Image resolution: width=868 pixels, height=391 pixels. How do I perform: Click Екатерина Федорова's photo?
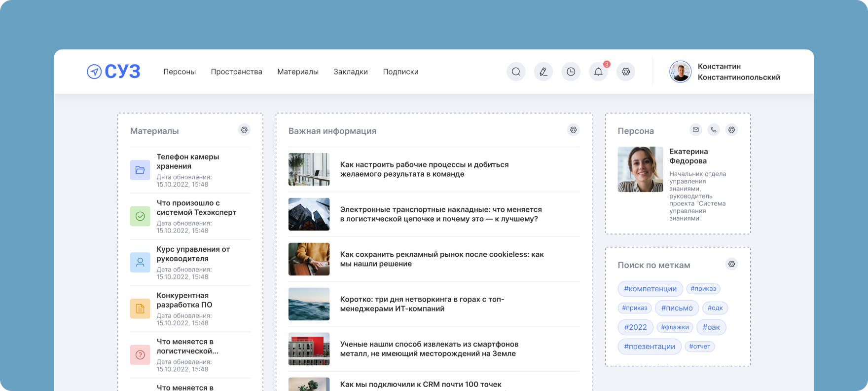640,169
